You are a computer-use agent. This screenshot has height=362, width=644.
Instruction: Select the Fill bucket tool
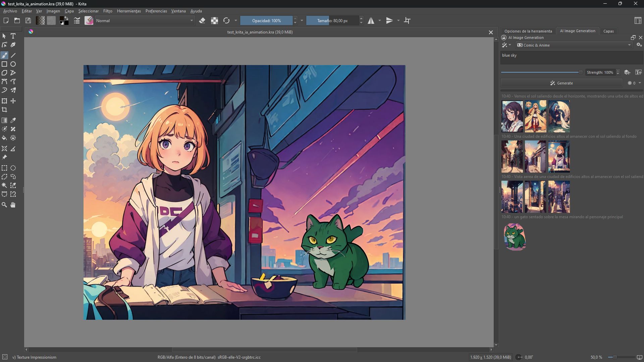point(4,138)
